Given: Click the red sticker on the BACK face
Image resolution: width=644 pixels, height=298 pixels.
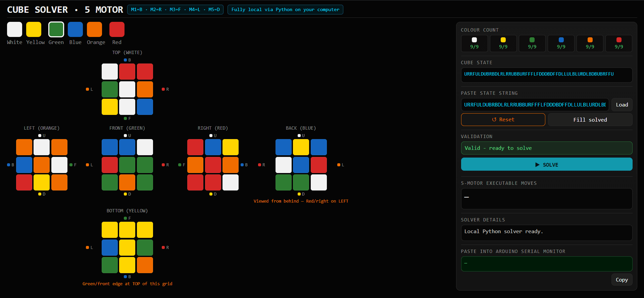Looking at the screenshot, I should [319, 165].
